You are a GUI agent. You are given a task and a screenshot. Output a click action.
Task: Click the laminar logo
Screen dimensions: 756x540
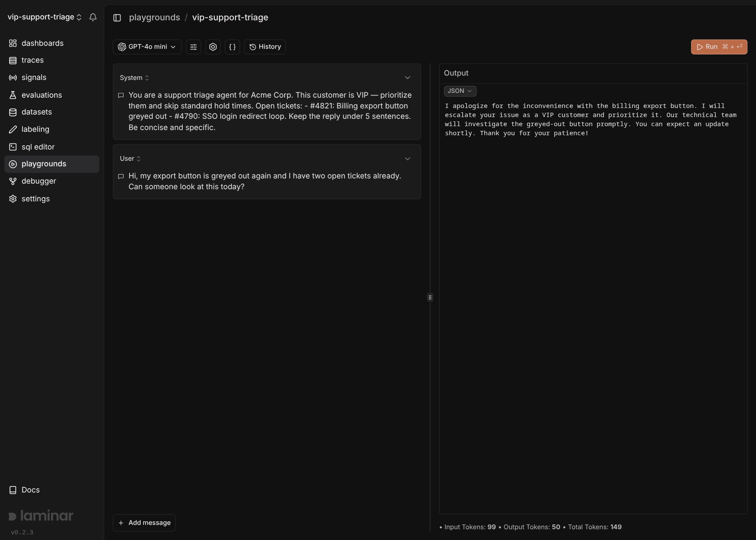(41, 516)
